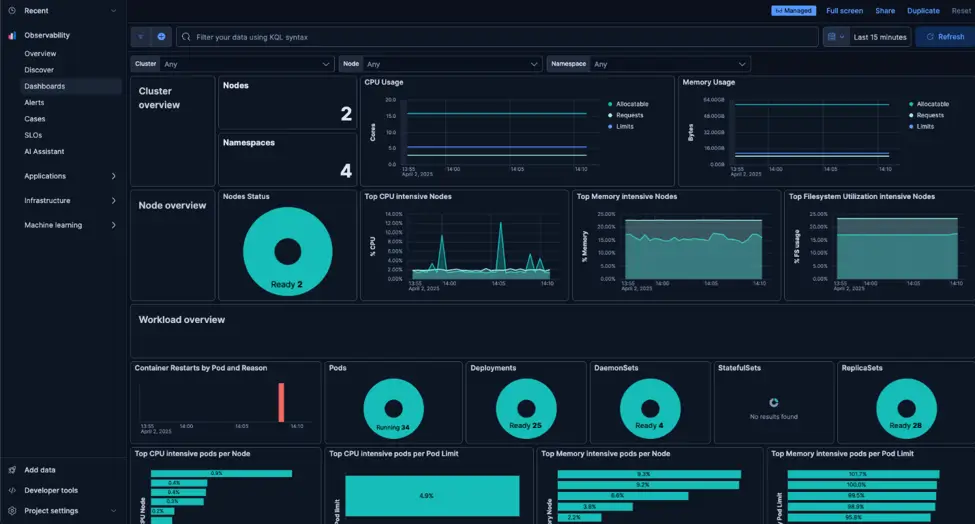
Task: Open AI Assistant from the sidebar
Action: [44, 152]
